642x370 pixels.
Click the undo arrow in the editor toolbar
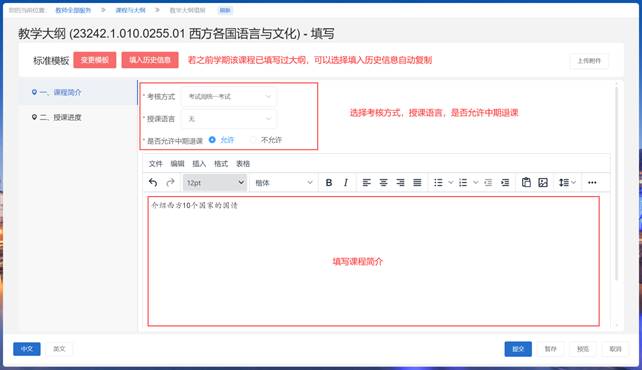coord(153,183)
